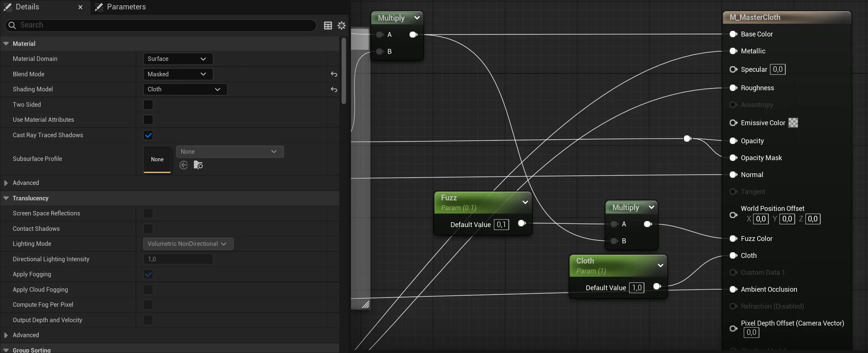The width and height of the screenshot is (868, 353).
Task: Enable the Two Sided checkbox
Action: [x=148, y=105]
